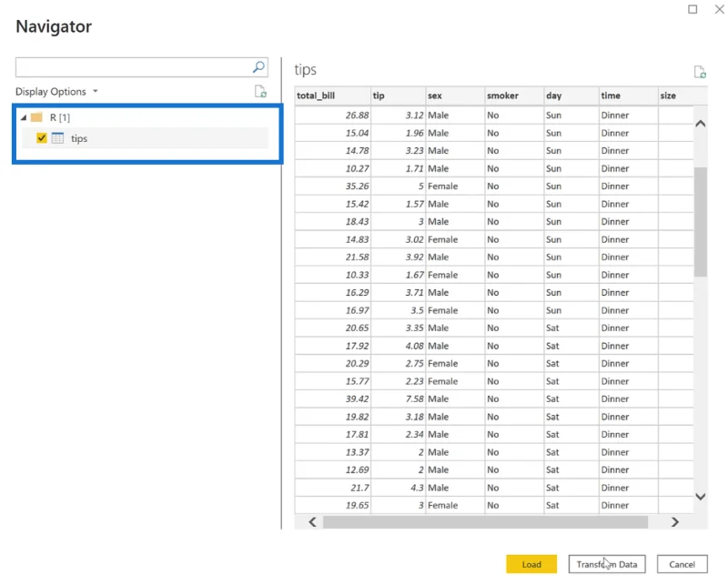Click the horizontal scrollbar thumb
Screen dimensions: 728x585
pyautogui.click(x=485, y=522)
